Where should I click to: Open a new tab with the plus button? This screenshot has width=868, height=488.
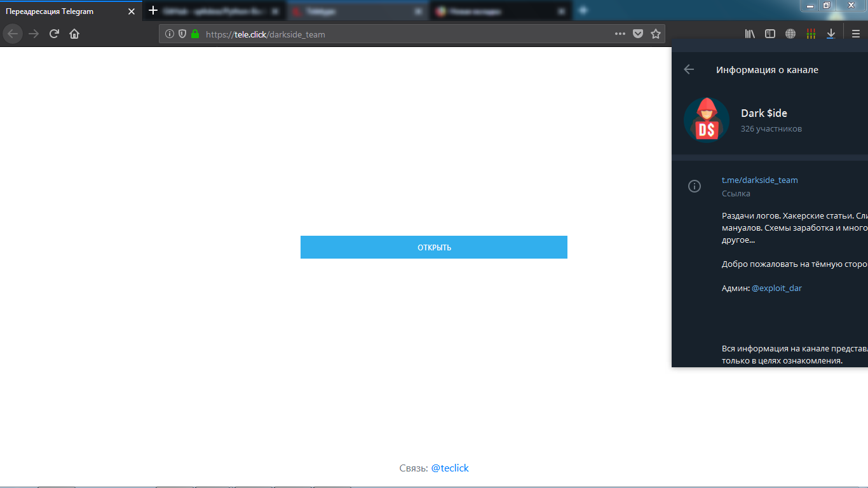153,11
